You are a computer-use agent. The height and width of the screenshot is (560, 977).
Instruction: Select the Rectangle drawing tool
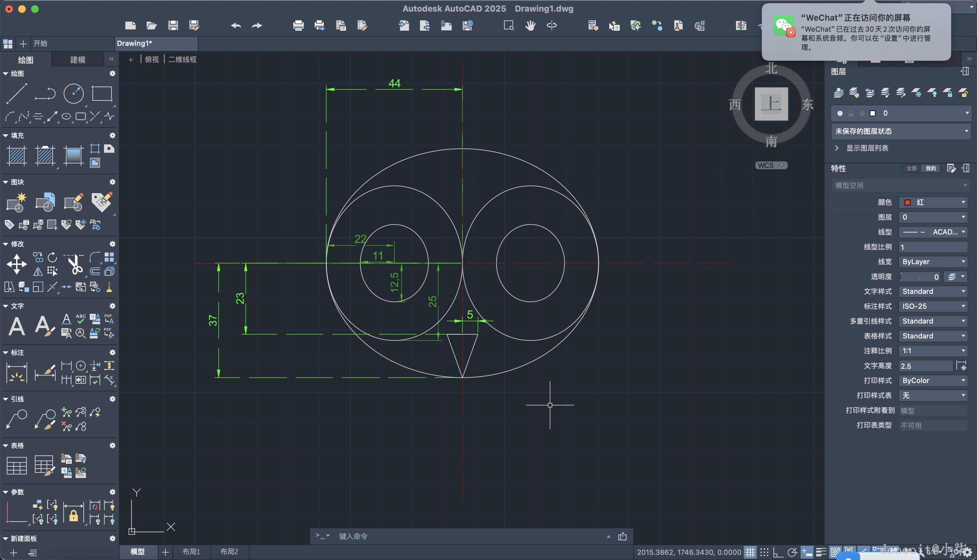point(101,93)
